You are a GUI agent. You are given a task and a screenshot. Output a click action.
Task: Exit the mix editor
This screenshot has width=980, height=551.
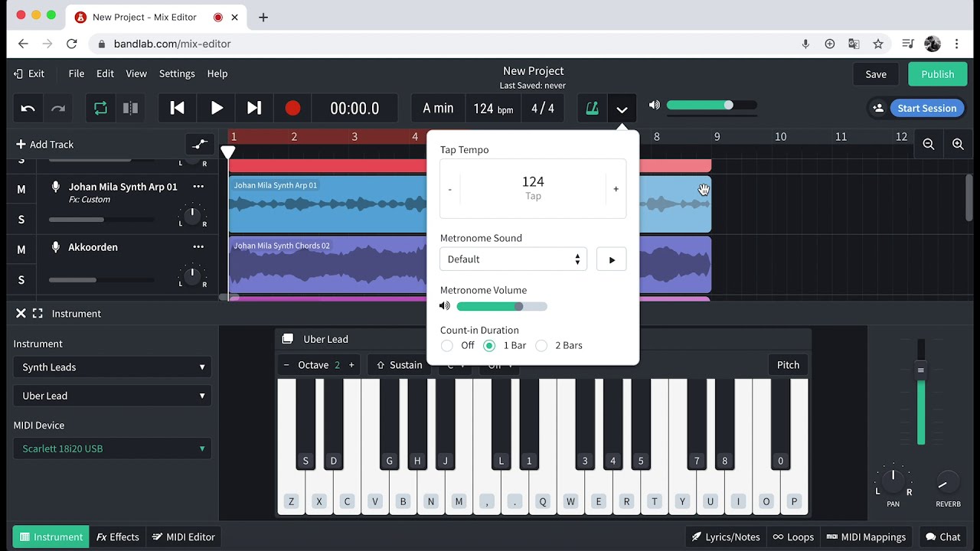(x=29, y=73)
